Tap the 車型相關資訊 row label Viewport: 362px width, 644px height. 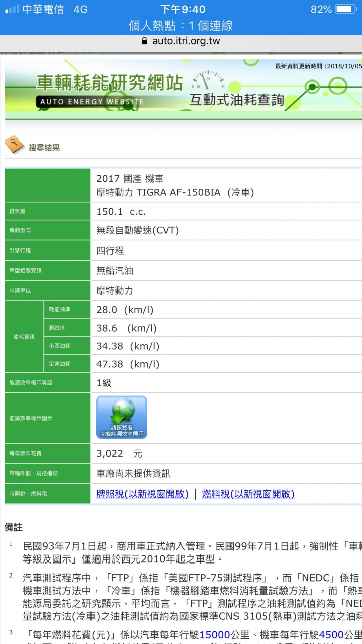(25, 270)
